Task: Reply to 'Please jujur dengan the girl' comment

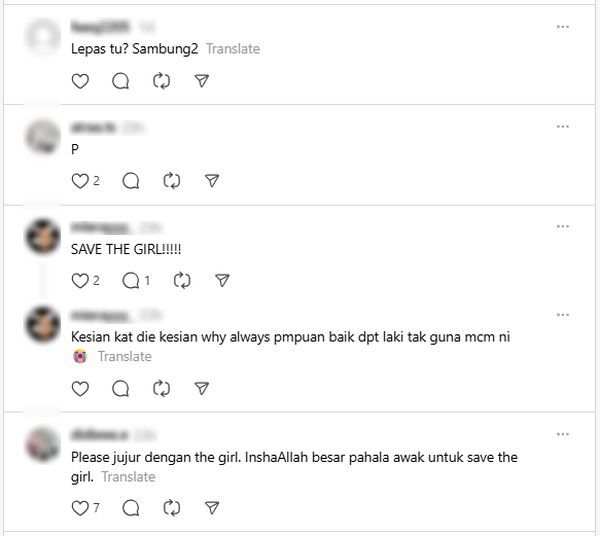Action: tap(131, 508)
